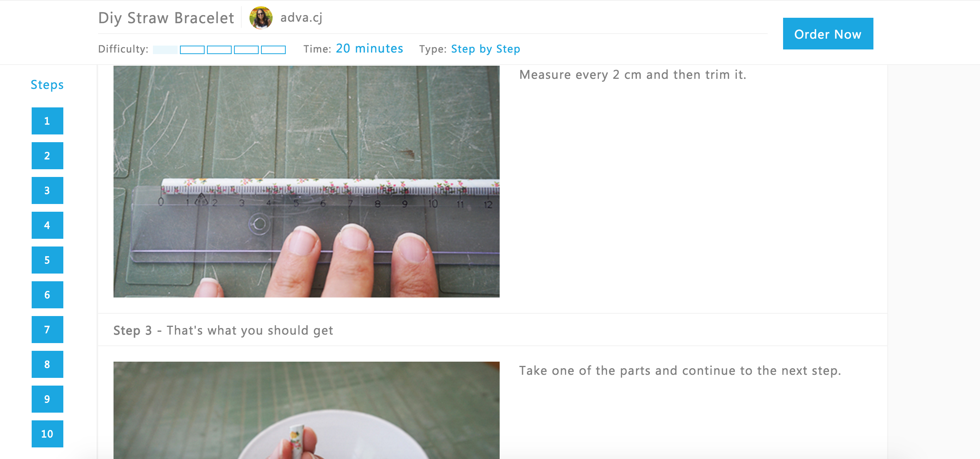The height and width of the screenshot is (459, 980).
Task: Select step 3 navigation square
Action: click(47, 190)
